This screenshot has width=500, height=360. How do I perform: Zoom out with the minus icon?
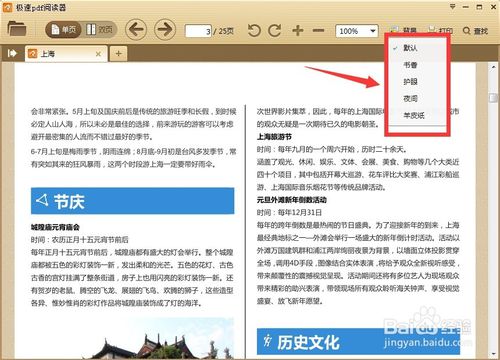pyautogui.click(x=318, y=30)
